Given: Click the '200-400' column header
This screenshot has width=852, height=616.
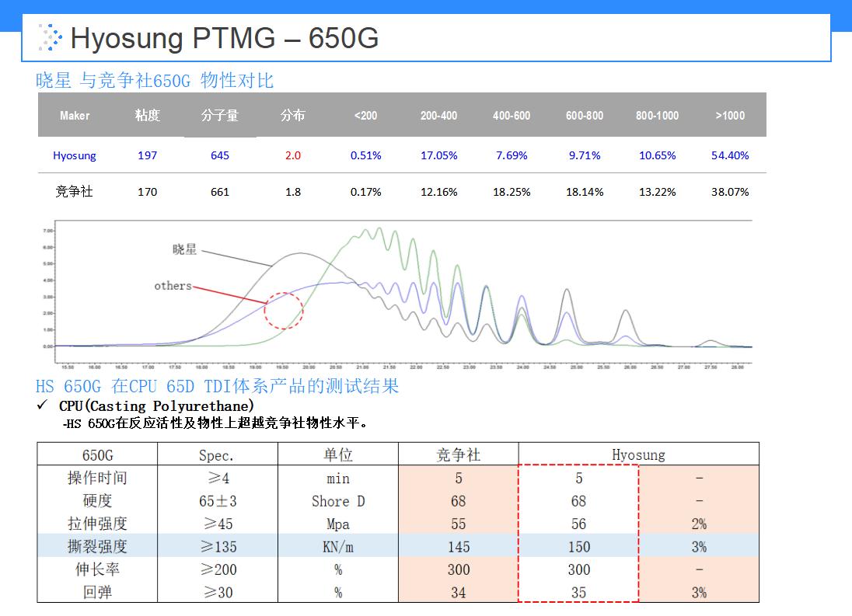Looking at the screenshot, I should point(438,116).
